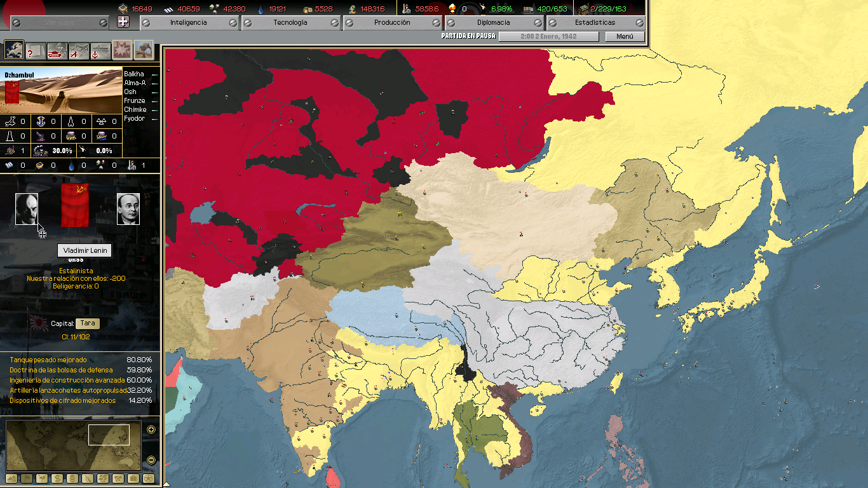The width and height of the screenshot is (868, 488).
Task: Click the explosion battle icon
Action: click(122, 50)
